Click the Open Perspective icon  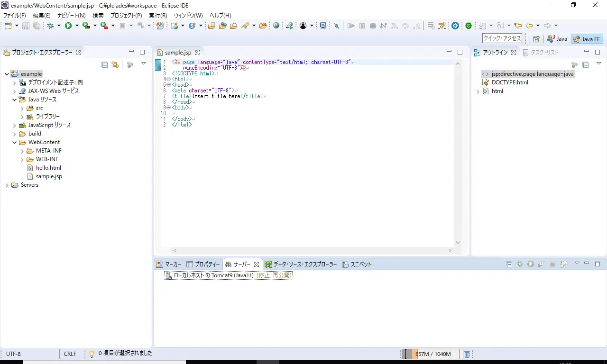point(536,39)
